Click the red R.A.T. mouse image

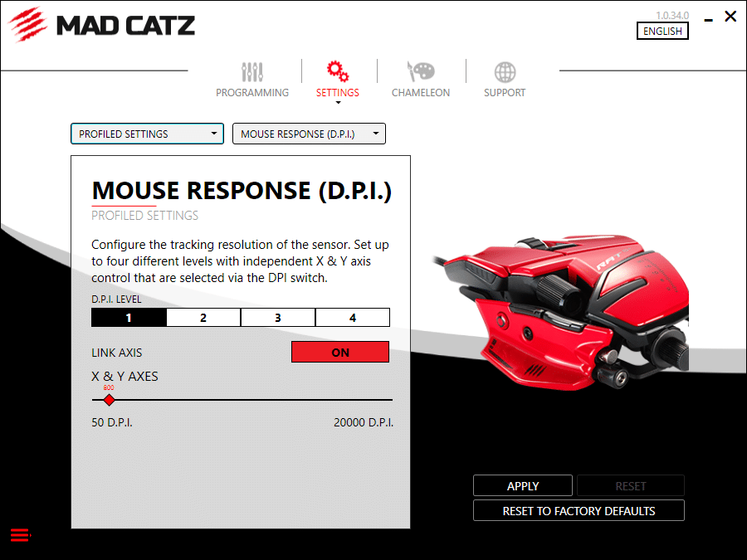click(x=564, y=315)
